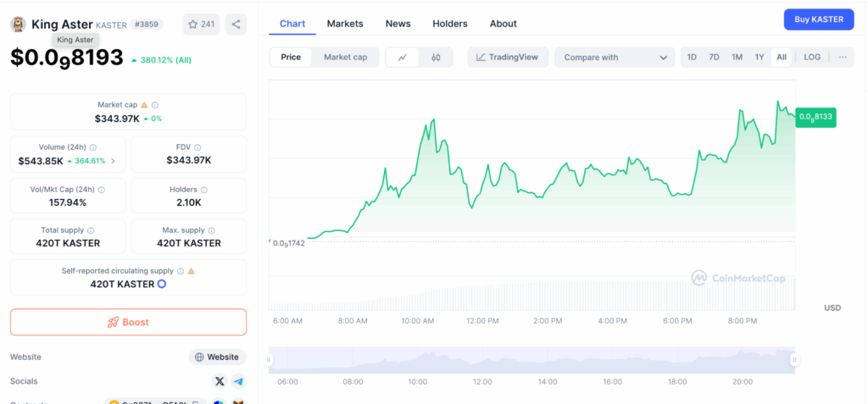Open the chart more options ellipsis menu
Image resolution: width=868 pixels, height=404 pixels.
point(842,58)
